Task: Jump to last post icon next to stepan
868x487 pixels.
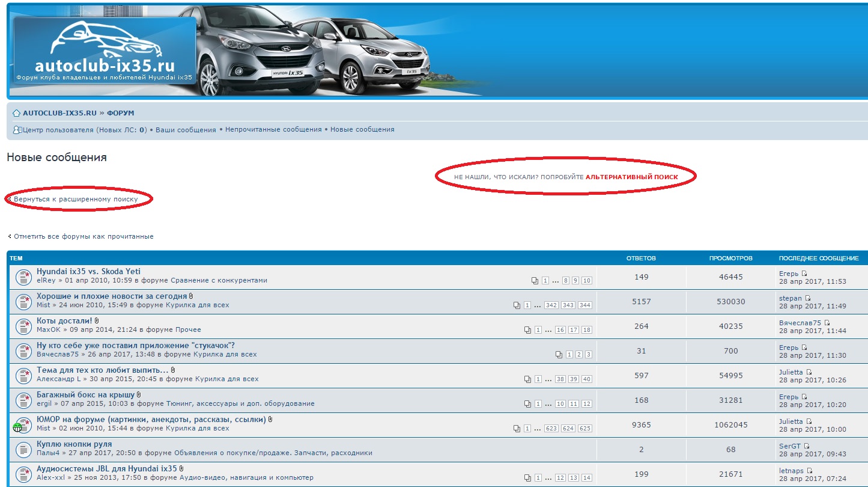Action: coord(808,298)
